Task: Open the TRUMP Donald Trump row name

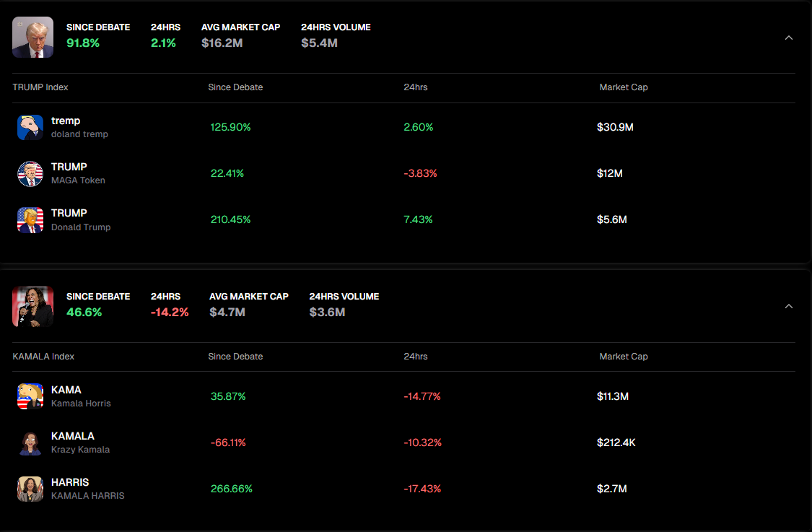Action: pyautogui.click(x=69, y=213)
